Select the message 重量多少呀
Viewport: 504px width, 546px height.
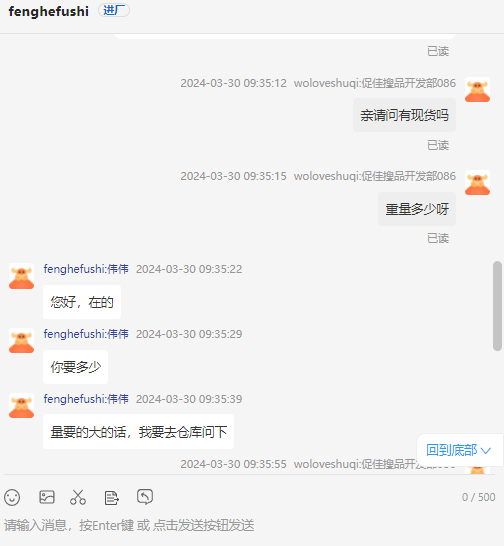point(417,209)
